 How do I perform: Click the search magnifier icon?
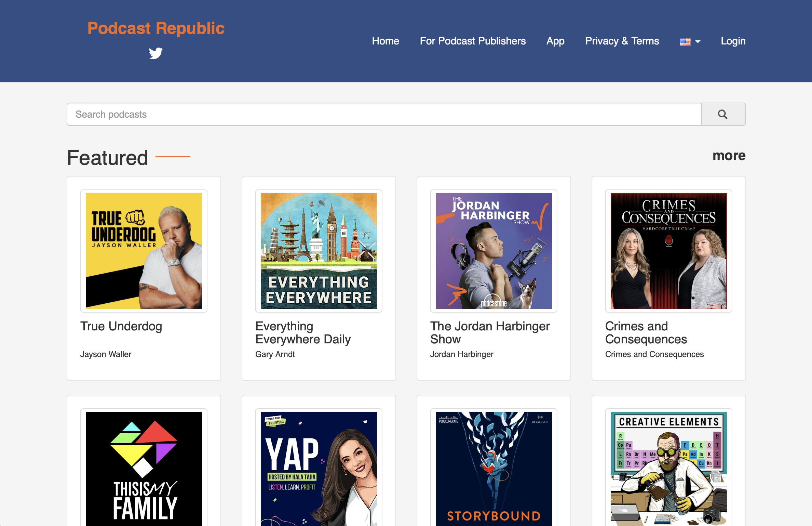click(722, 114)
